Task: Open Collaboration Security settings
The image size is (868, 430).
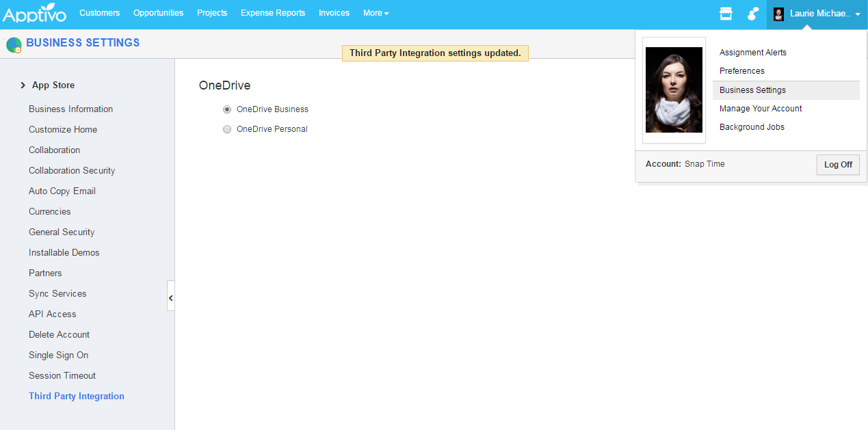Action: (x=72, y=171)
